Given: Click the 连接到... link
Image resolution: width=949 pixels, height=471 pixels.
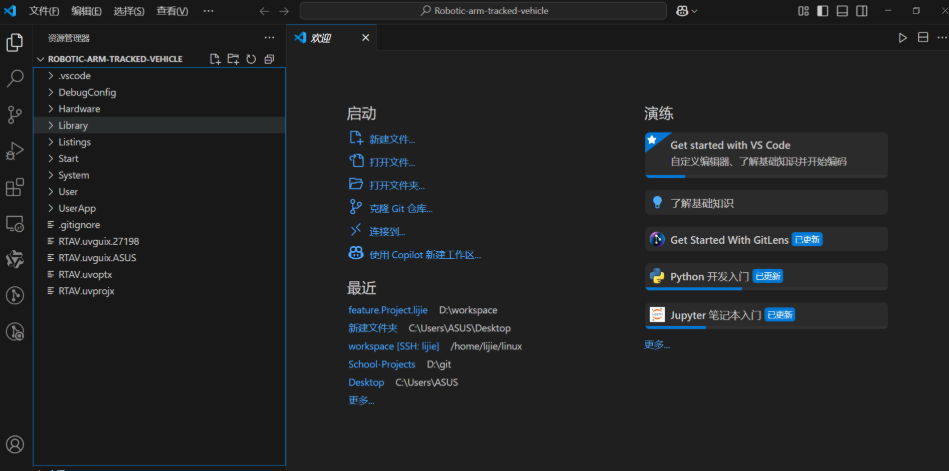Looking at the screenshot, I should 387,231.
